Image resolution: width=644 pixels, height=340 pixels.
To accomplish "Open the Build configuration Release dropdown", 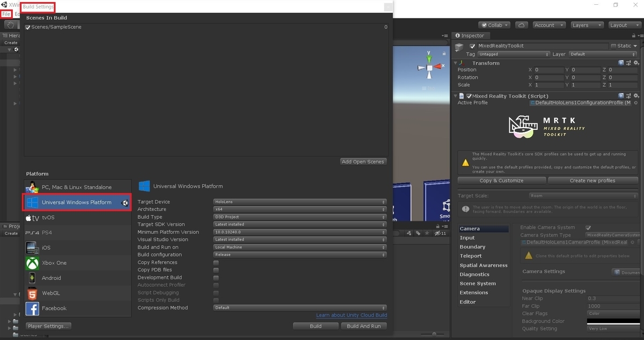I will coord(300,255).
